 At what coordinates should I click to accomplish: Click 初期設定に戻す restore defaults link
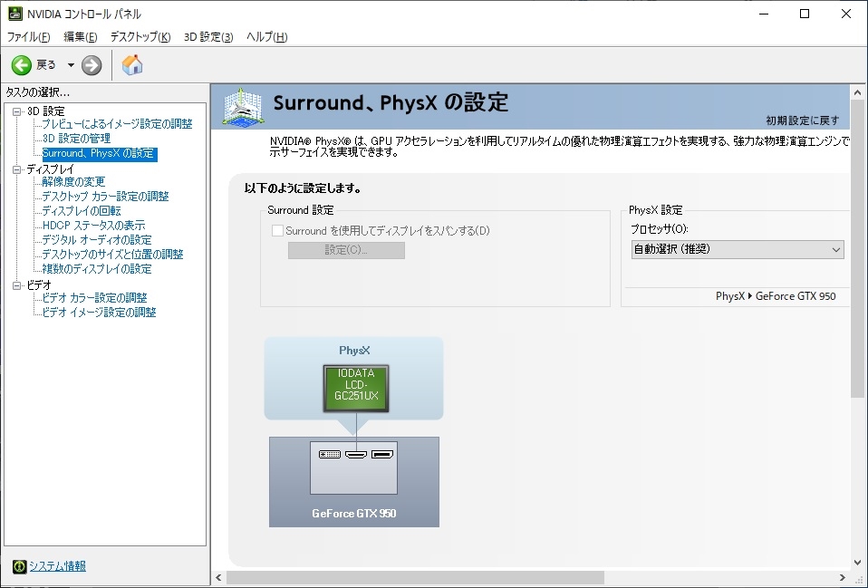[802, 120]
